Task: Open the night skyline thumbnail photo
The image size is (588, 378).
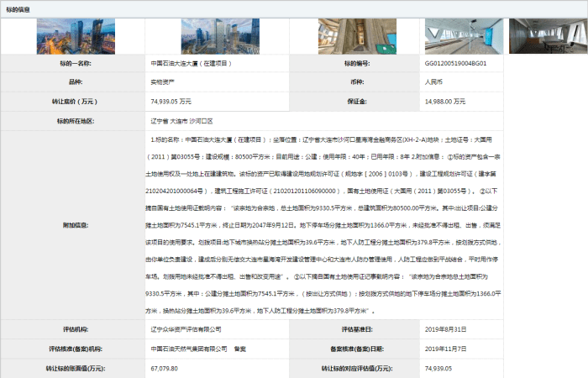Action: [x=76, y=36]
